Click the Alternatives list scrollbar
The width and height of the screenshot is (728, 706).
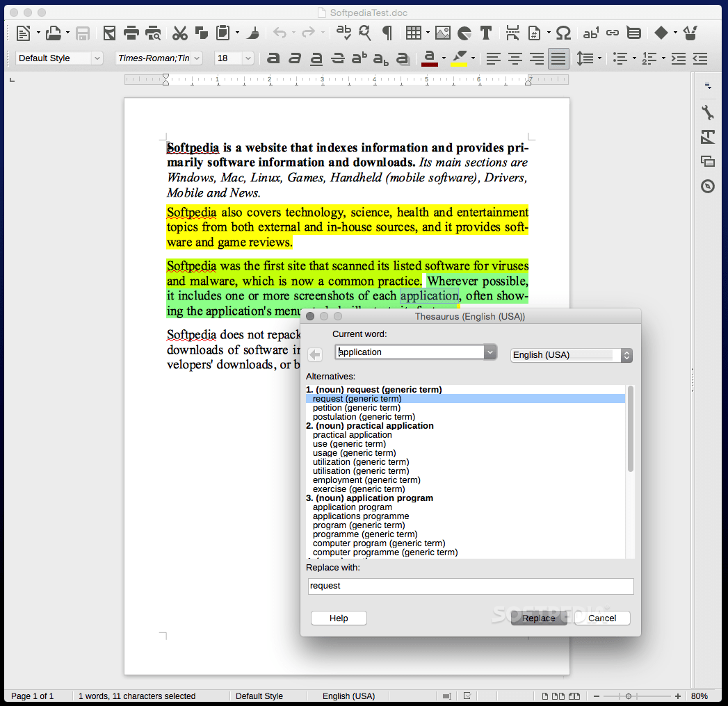click(631, 429)
